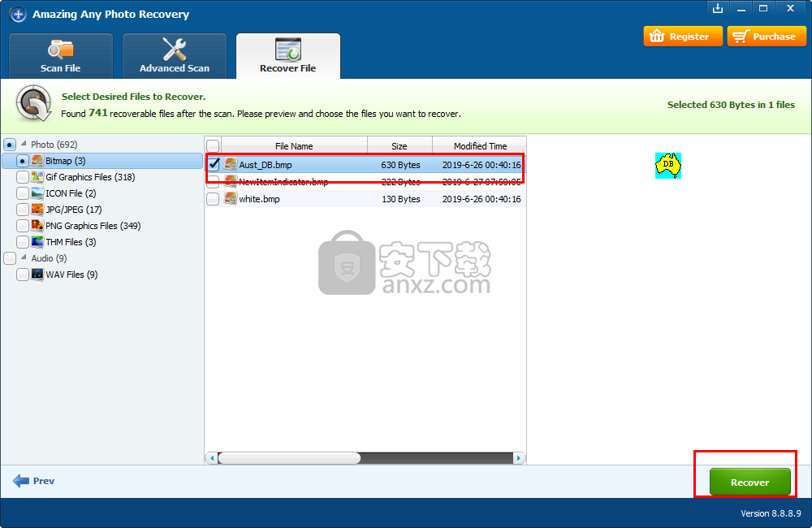
Task: Click the white.bmp file icon
Action: [231, 198]
